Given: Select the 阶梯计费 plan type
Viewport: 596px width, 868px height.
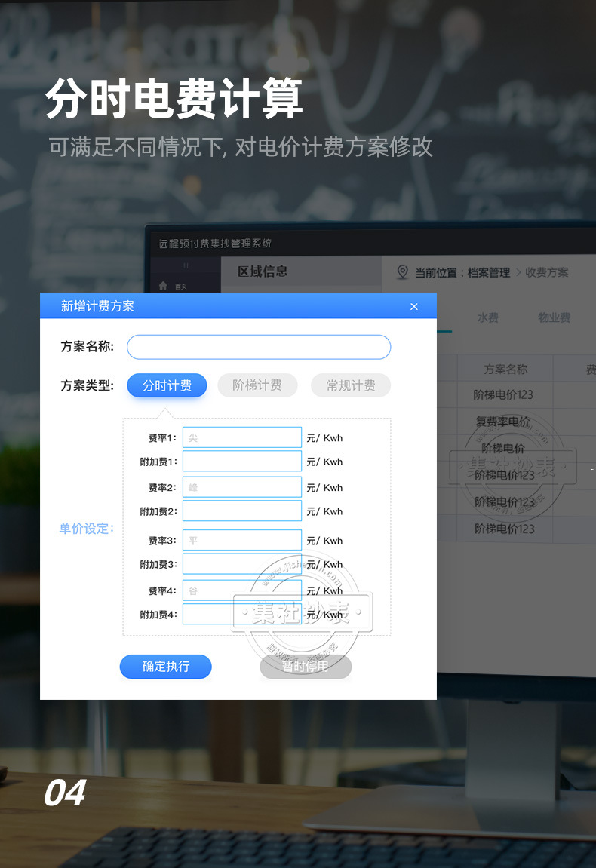Looking at the screenshot, I should 257,385.
